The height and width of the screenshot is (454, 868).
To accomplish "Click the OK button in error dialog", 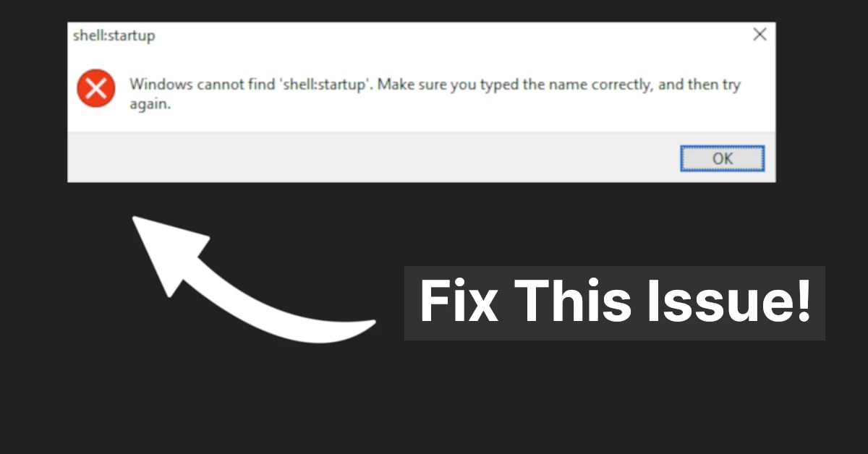I will pyautogui.click(x=722, y=158).
